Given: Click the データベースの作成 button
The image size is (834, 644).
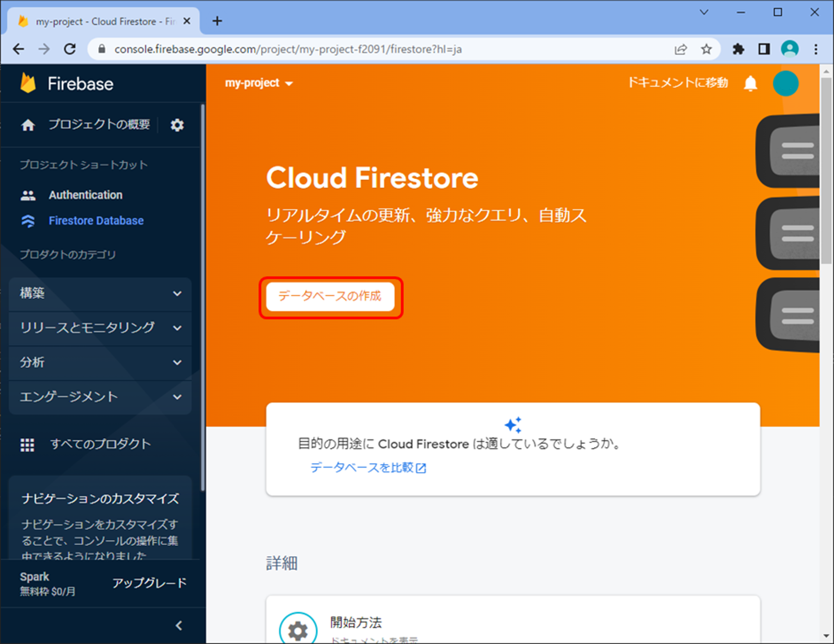Looking at the screenshot, I should (x=330, y=297).
